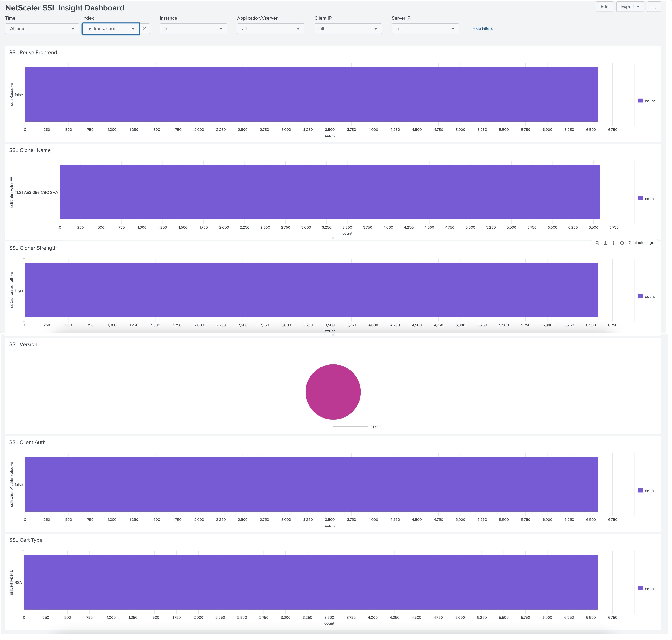This screenshot has height=640, width=672.
Task: Click the RSA axis label
Action: (x=18, y=583)
